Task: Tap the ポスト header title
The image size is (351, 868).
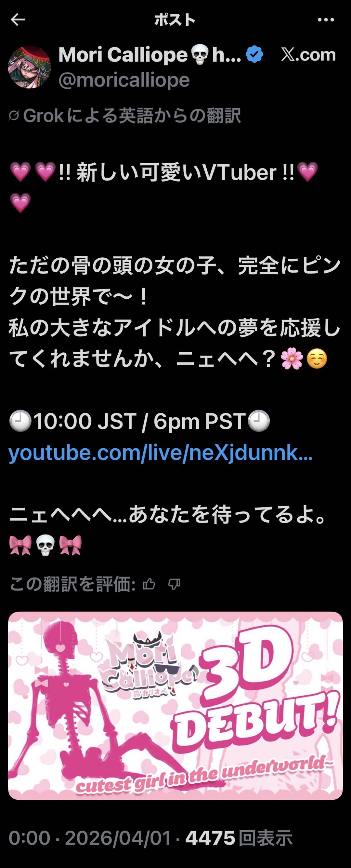Action: 175,20
